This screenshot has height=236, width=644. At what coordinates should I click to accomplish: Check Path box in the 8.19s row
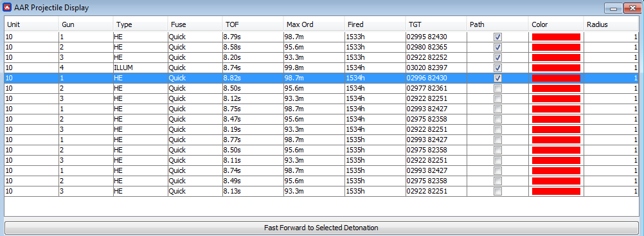click(x=498, y=129)
